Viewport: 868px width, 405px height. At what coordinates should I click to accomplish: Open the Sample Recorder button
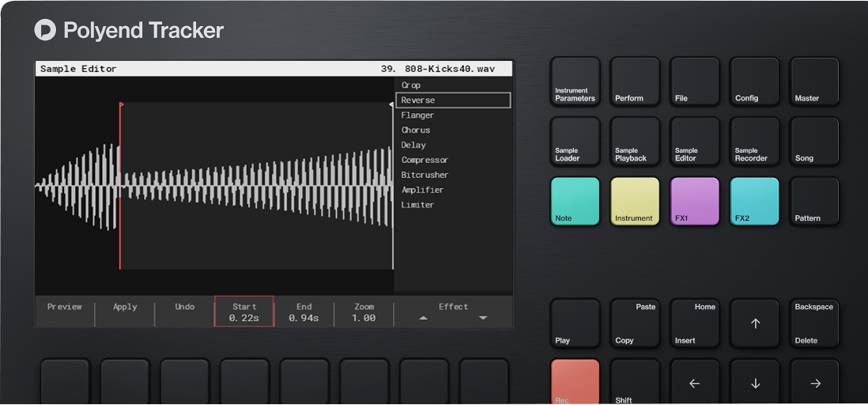click(754, 142)
